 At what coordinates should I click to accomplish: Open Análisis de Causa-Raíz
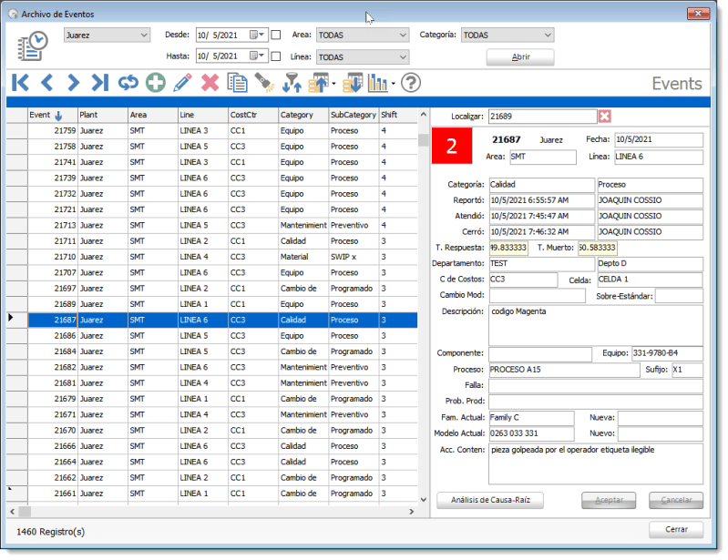tap(490, 500)
